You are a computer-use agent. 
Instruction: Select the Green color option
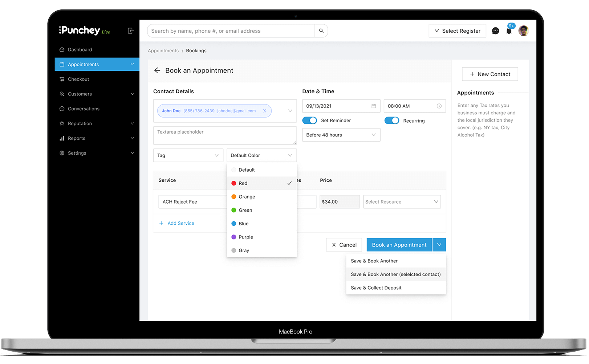pos(261,210)
